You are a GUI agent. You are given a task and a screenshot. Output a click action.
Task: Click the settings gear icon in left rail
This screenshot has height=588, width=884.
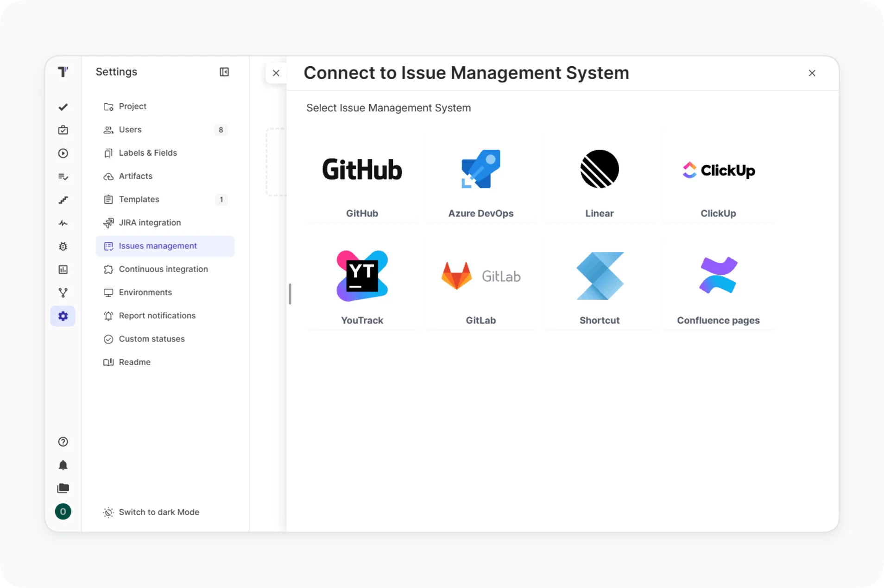pos(63,316)
